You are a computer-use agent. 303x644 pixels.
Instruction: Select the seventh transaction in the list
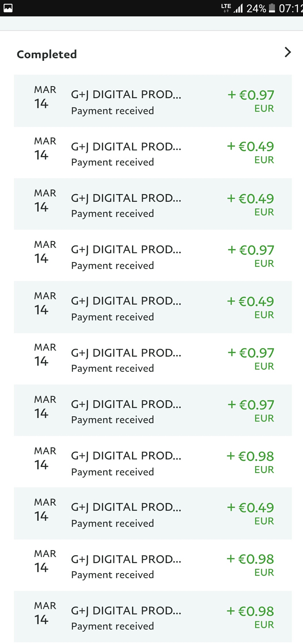[153, 410]
